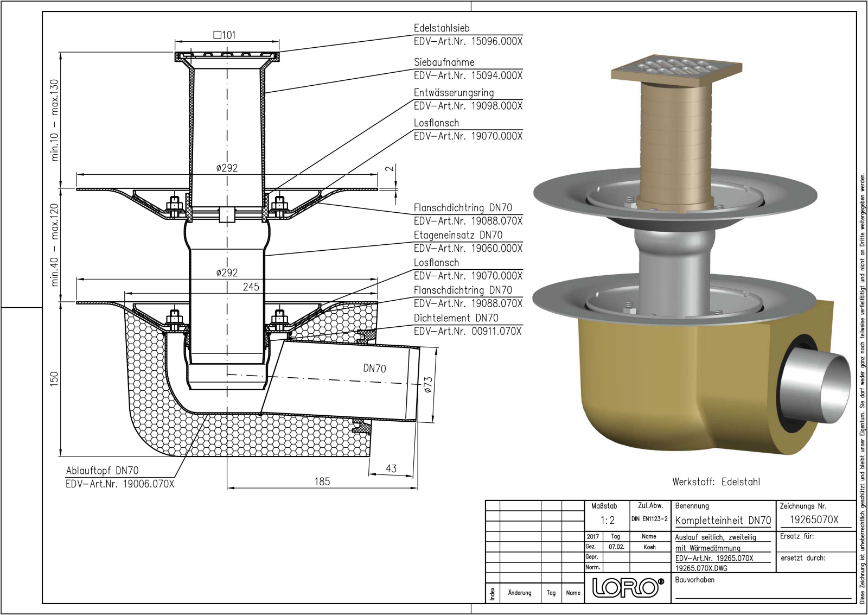Click the DN70 text on outlet pipe

click(x=374, y=369)
